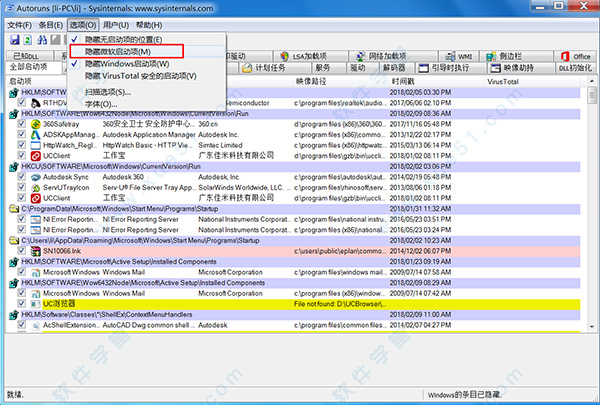This screenshot has height=405, width=600.
Task: Select 隐藏微软启动项(M) menu option
Action: (x=147, y=52)
